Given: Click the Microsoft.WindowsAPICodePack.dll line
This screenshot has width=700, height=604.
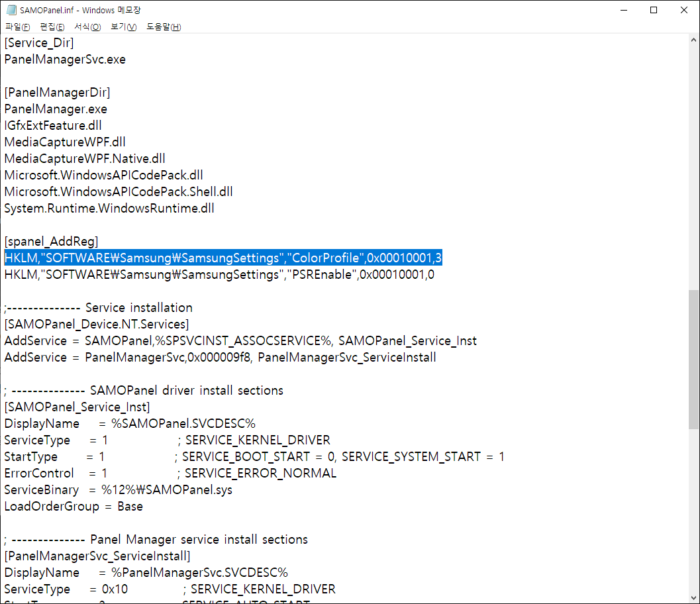Looking at the screenshot, I should pos(103,175).
